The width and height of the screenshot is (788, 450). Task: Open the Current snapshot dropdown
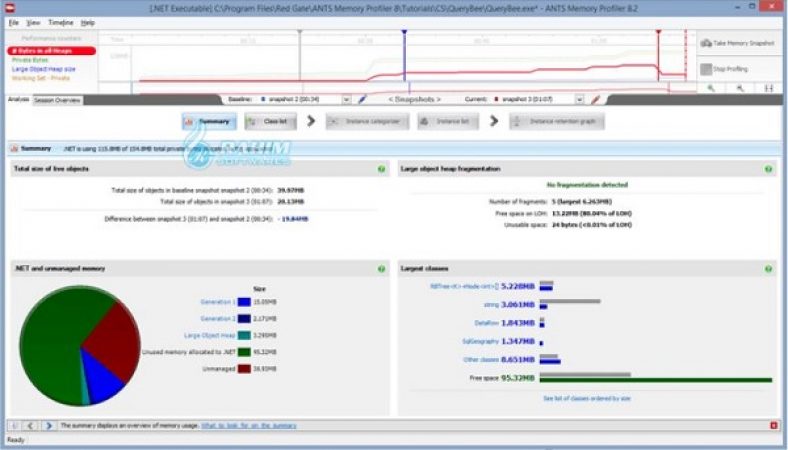tap(579, 100)
